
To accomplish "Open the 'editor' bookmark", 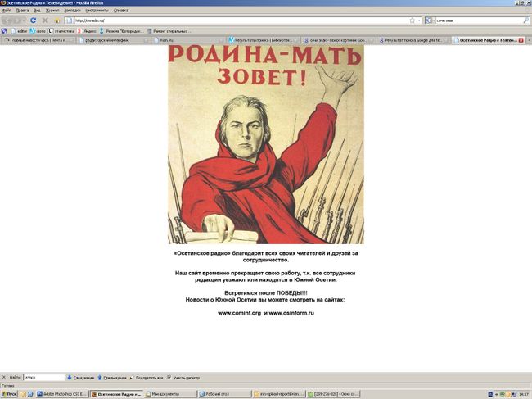I will 19,31.
